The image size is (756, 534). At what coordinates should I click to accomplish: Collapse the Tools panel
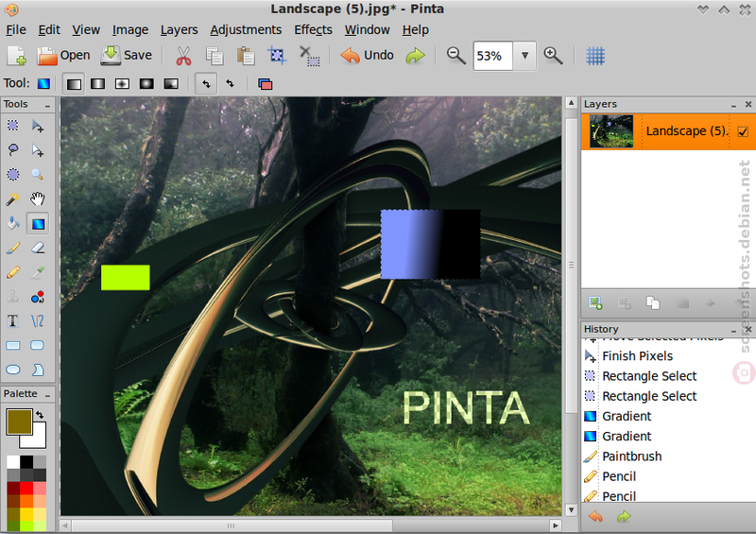tap(48, 105)
